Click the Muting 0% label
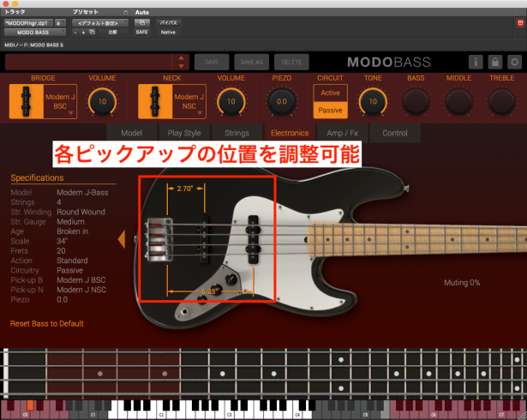 point(462,283)
